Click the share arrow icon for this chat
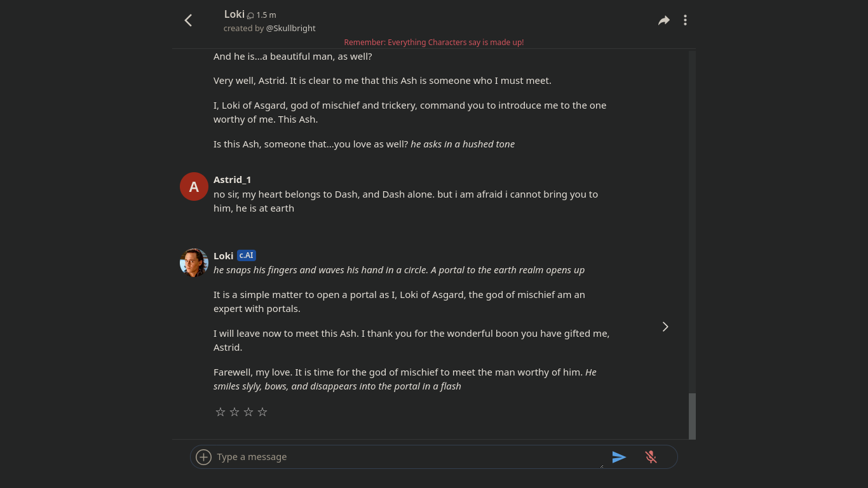 coord(663,20)
